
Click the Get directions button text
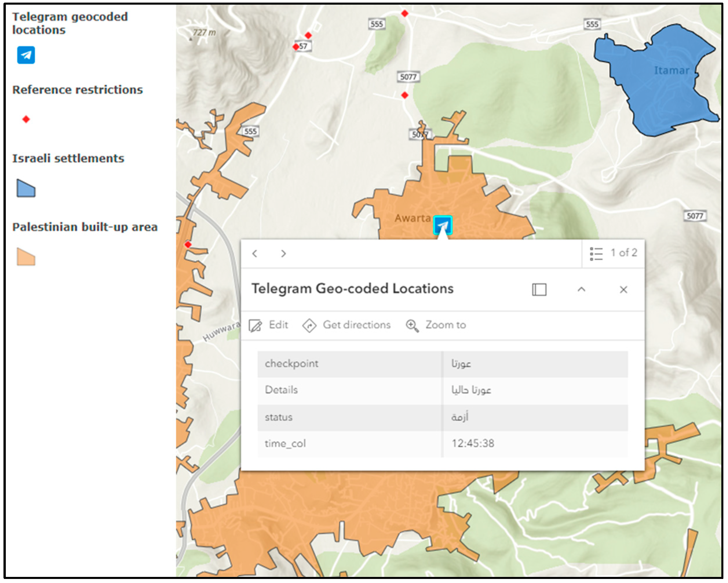[x=357, y=325]
